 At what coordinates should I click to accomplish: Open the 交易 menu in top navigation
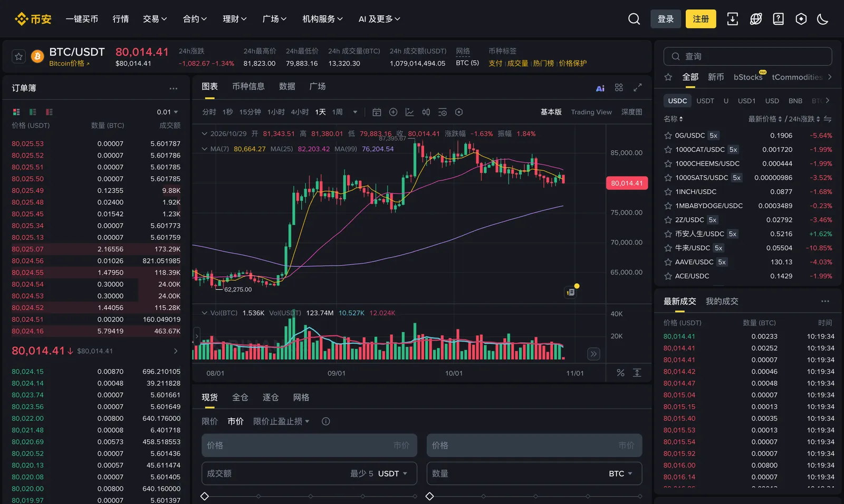(x=155, y=19)
